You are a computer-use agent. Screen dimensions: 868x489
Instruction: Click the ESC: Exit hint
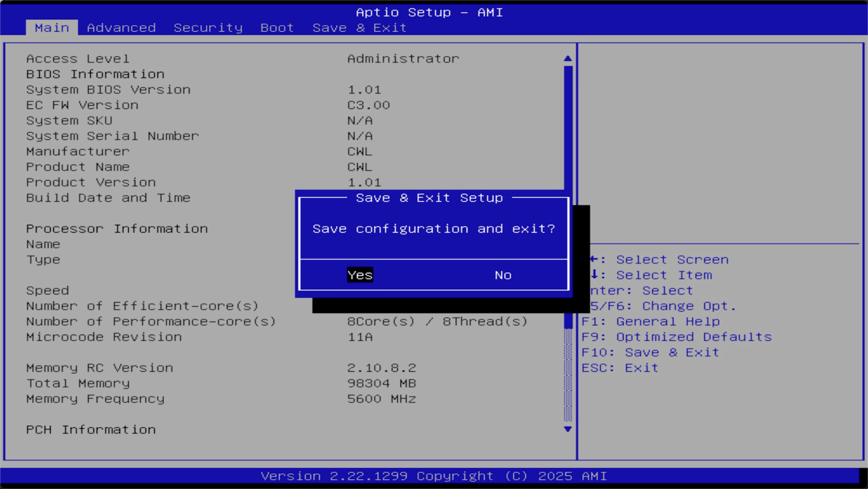[x=620, y=368]
